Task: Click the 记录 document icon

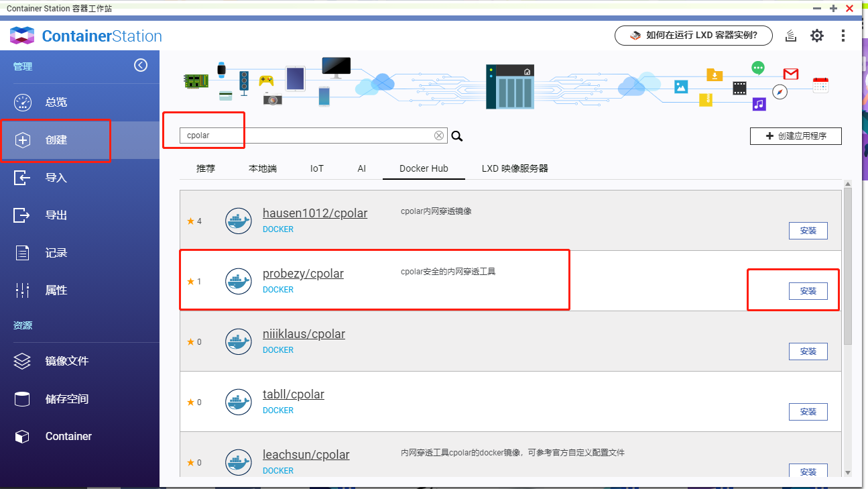Action: [x=23, y=253]
